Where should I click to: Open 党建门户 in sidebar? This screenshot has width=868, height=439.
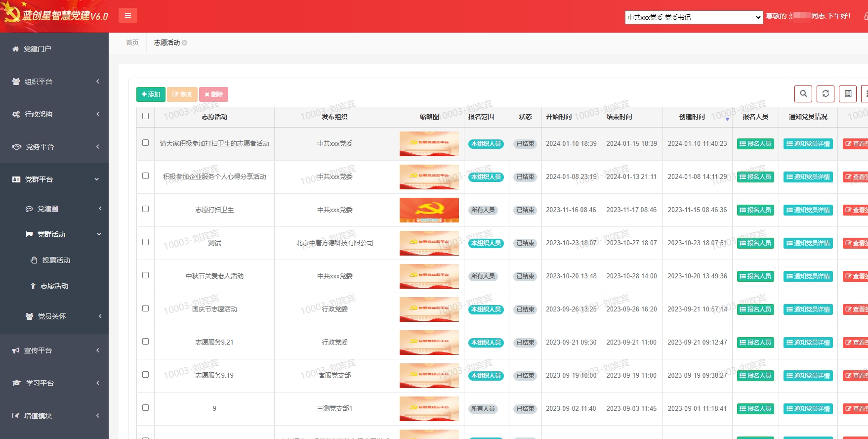click(54, 49)
